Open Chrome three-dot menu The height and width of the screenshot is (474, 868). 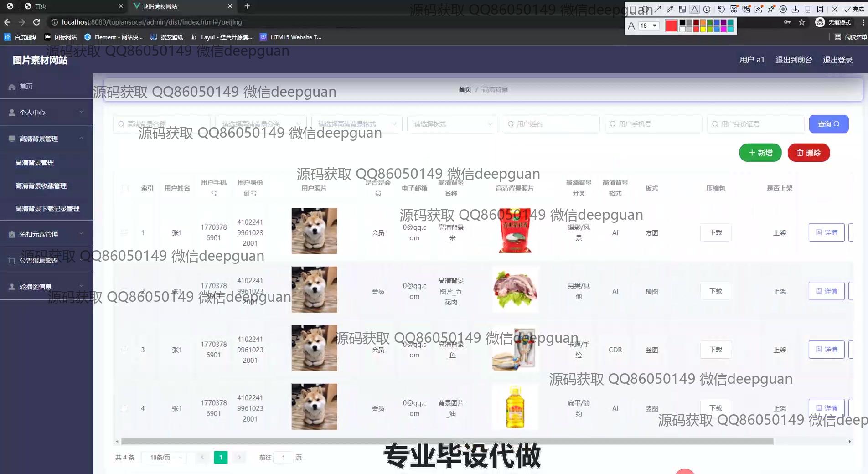coord(863,22)
